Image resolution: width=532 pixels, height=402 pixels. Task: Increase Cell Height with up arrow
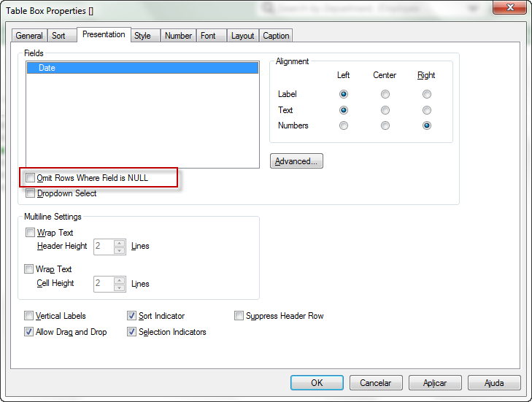(x=120, y=281)
